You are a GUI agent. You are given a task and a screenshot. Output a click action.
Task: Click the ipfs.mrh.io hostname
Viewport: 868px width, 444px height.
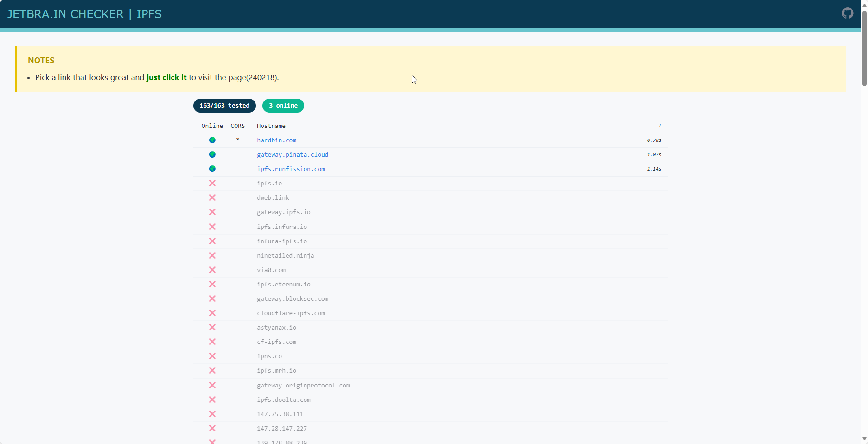coord(277,370)
